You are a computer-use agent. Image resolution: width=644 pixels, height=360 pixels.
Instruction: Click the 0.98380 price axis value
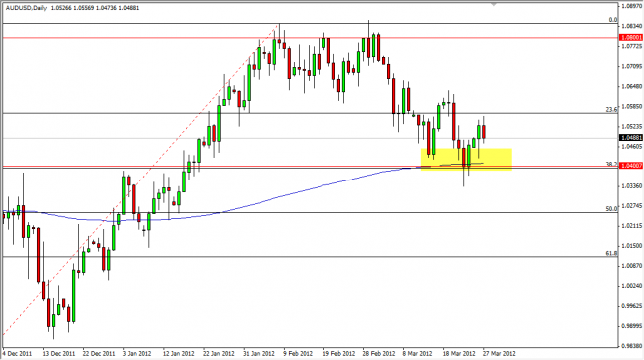[632, 346]
